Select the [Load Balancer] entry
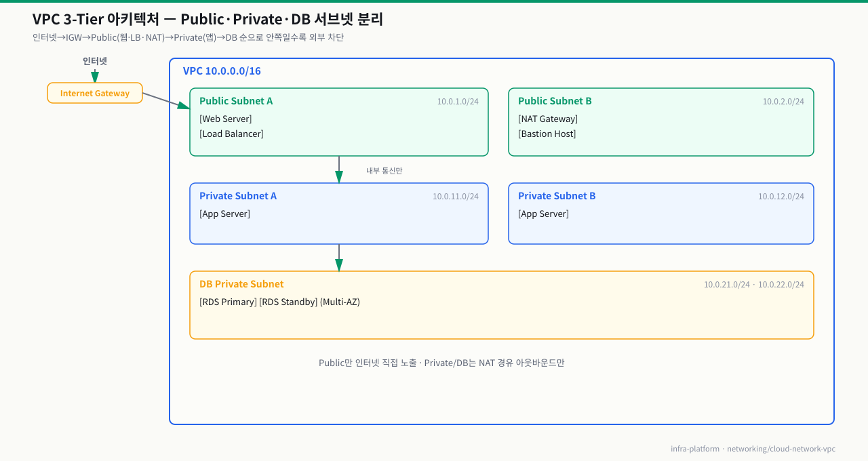This screenshot has width=868, height=461. point(231,134)
